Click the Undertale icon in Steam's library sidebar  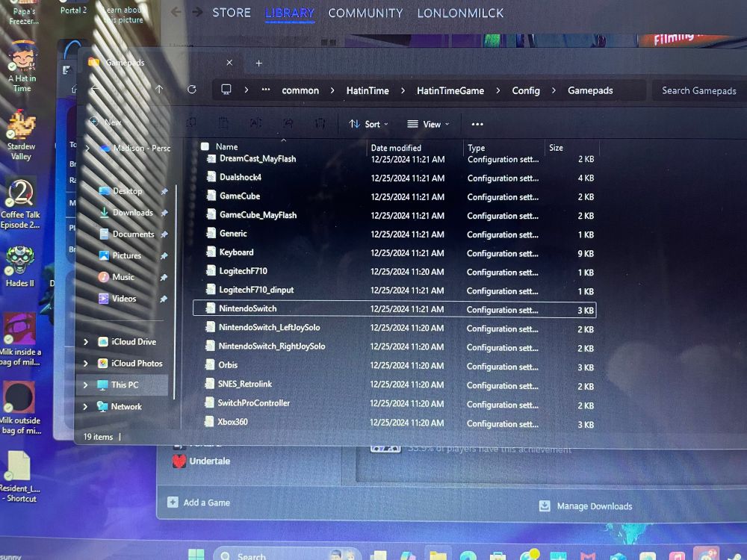click(x=179, y=461)
